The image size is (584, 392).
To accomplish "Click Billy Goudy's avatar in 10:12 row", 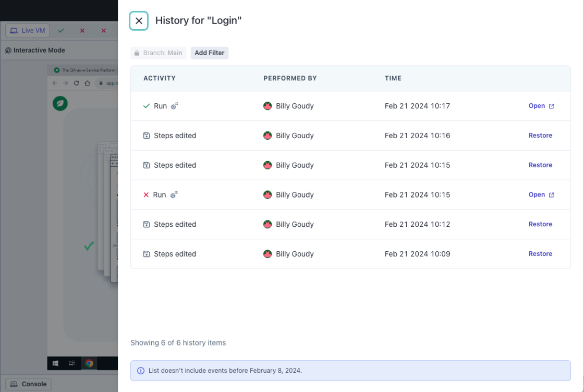I will tap(267, 224).
